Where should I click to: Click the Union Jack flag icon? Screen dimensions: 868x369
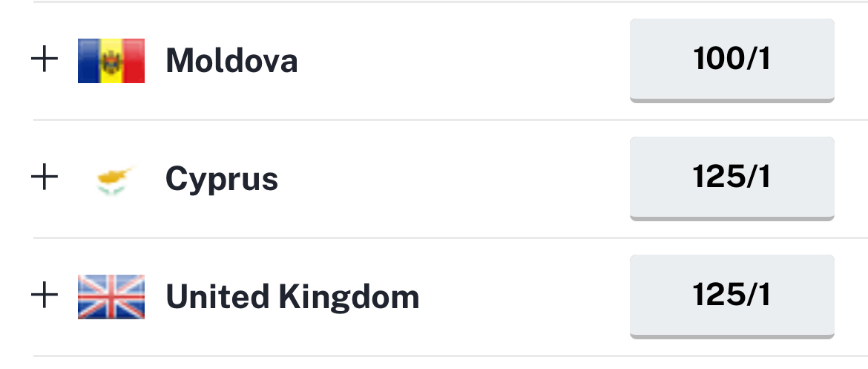111,297
